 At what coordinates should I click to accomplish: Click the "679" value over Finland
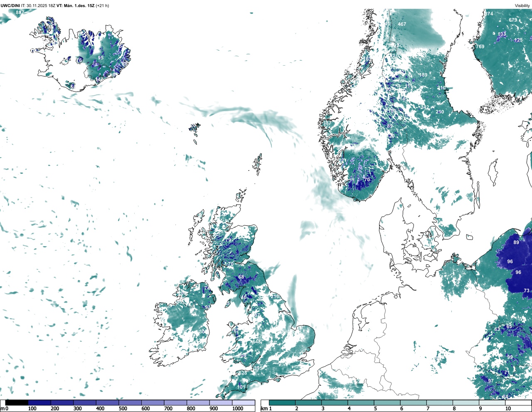coord(513,20)
